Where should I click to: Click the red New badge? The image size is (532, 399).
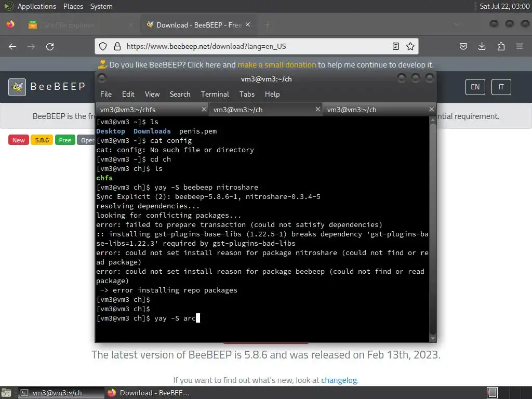click(19, 140)
